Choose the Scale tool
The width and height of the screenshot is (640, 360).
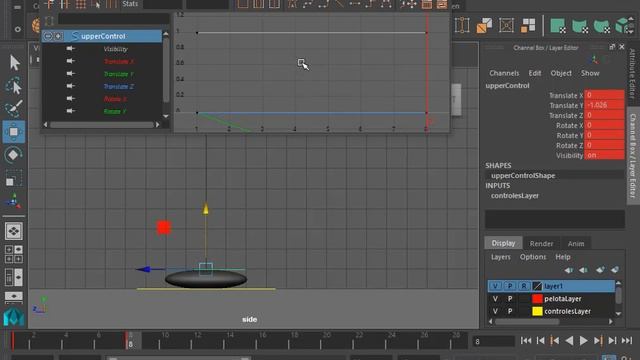[14, 178]
